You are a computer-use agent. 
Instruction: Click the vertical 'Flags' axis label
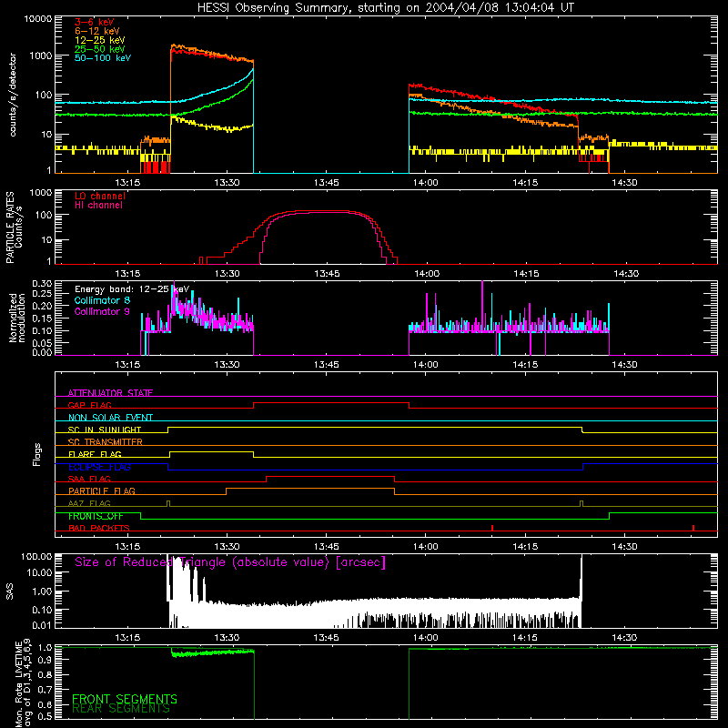pyautogui.click(x=37, y=454)
